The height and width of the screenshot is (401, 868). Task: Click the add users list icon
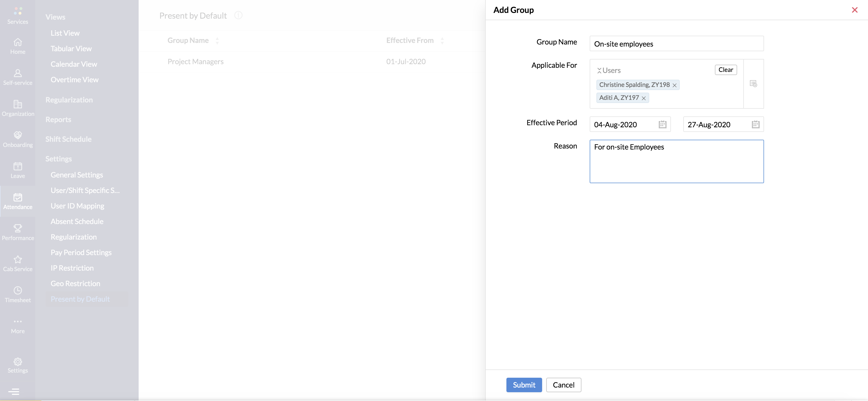(x=753, y=84)
